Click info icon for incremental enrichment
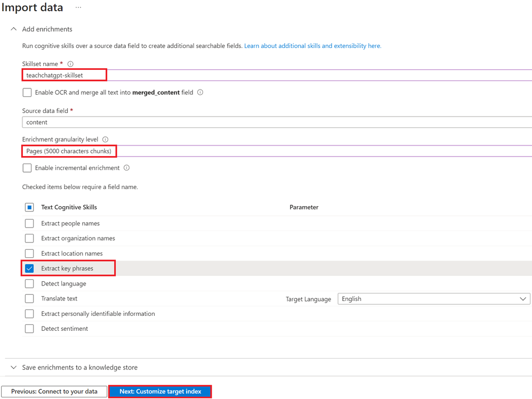The width and height of the screenshot is (532, 399). click(126, 168)
